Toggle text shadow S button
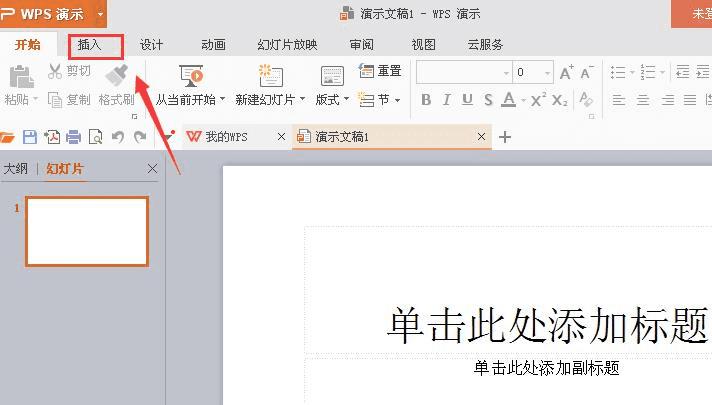 (x=488, y=100)
